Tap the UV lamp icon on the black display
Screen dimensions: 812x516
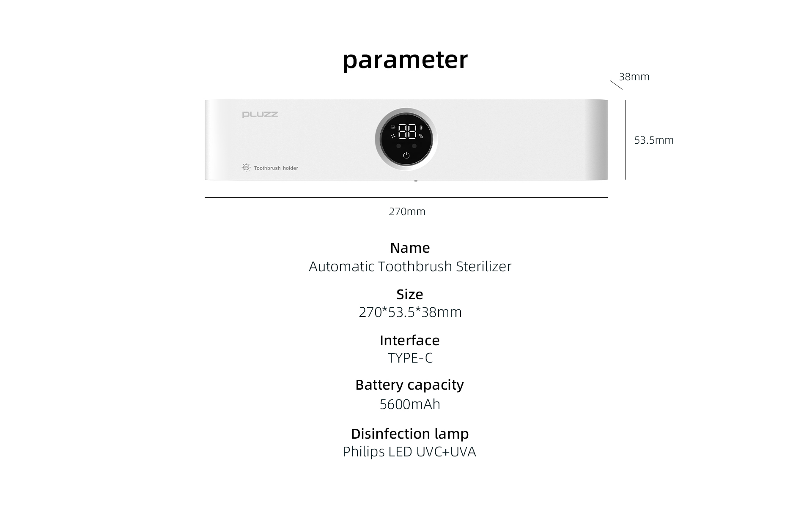point(393,127)
